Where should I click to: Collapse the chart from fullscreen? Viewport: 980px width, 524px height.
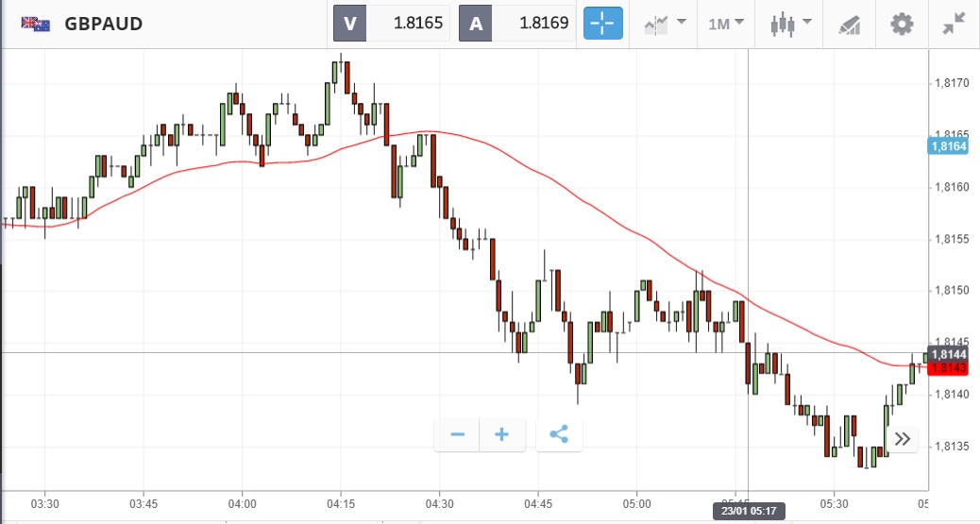[x=955, y=24]
